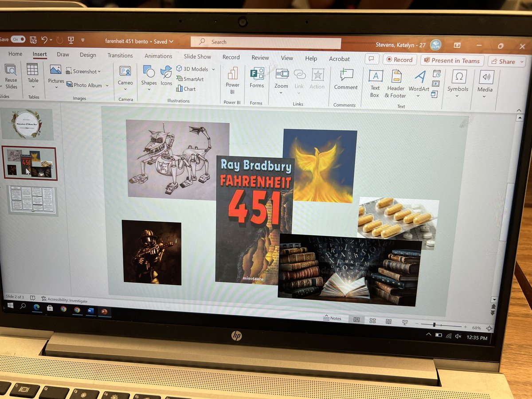
Task: Insert a Chart
Action: [186, 89]
